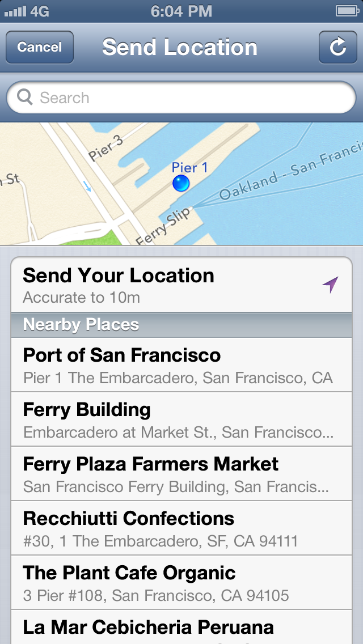Tap the blue current location dot

click(181, 183)
